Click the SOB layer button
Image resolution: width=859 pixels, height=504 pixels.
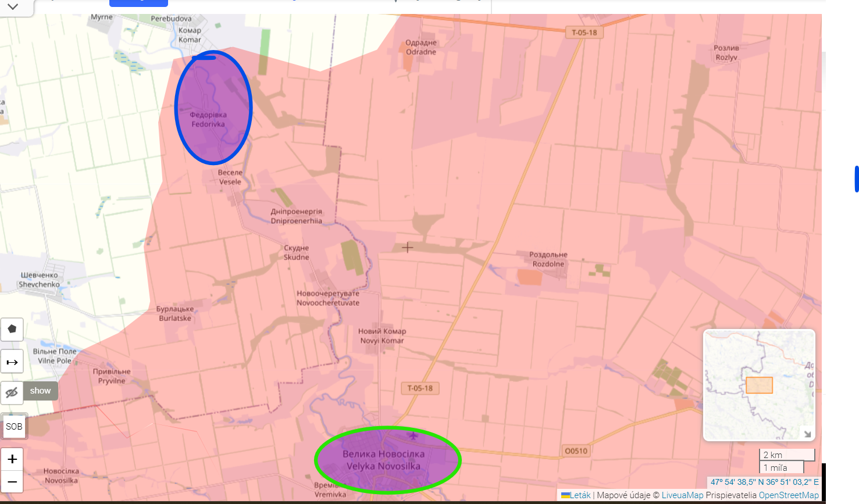(x=14, y=426)
